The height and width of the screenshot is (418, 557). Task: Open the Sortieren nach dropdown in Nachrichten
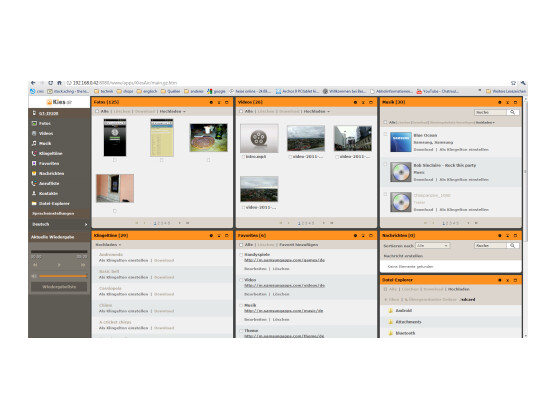(x=433, y=246)
